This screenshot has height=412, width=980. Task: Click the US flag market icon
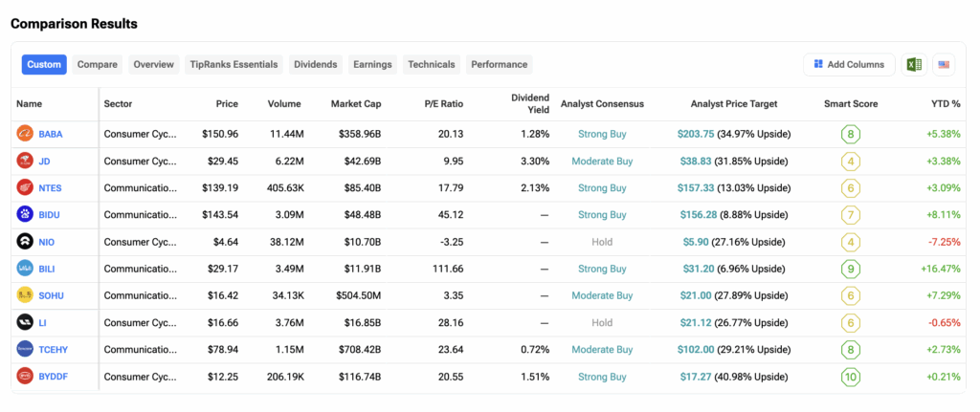[x=945, y=64]
